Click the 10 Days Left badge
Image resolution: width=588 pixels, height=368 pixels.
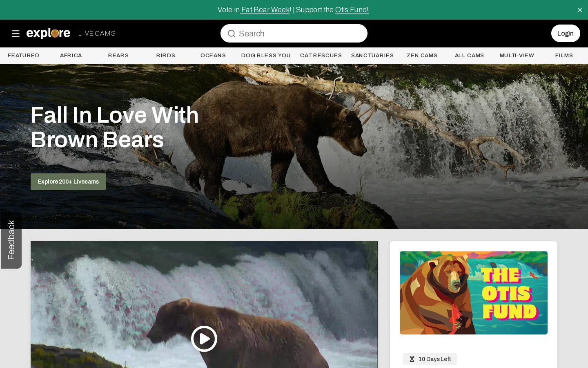430,359
